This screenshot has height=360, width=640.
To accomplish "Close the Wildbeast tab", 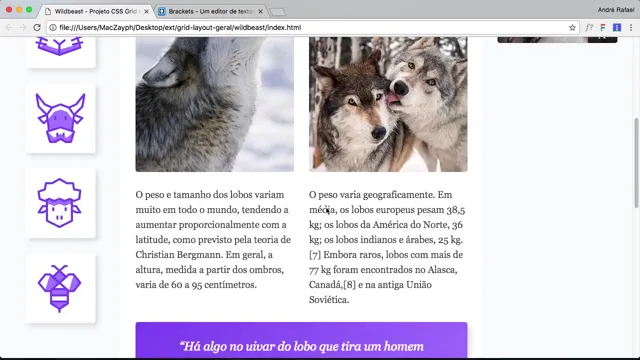I will [x=146, y=11].
